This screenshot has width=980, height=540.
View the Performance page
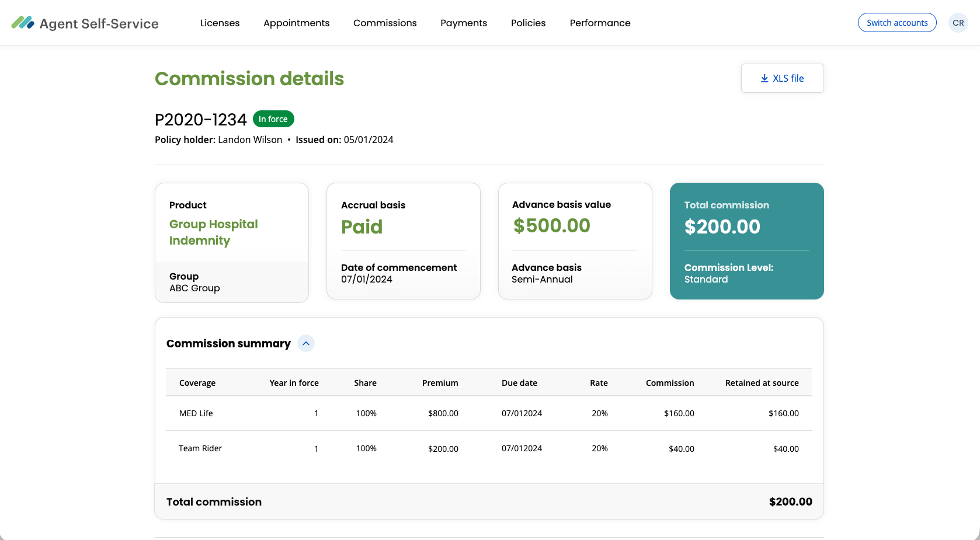pyautogui.click(x=600, y=23)
